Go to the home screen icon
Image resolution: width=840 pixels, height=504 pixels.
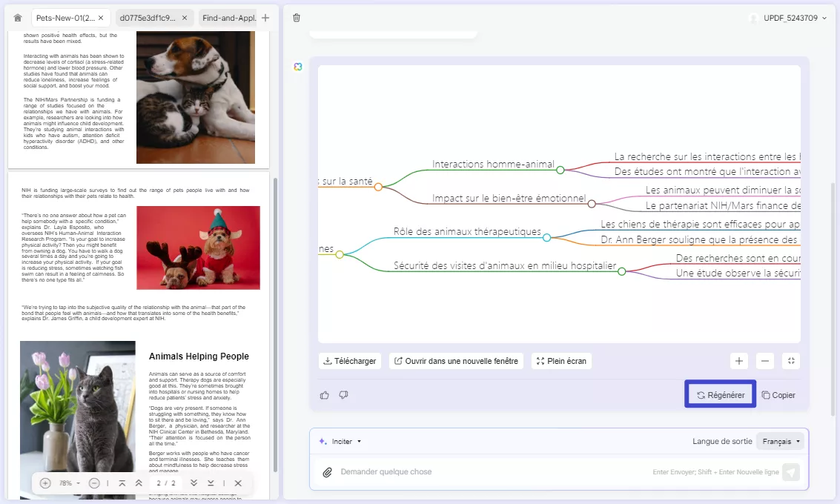coord(18,18)
